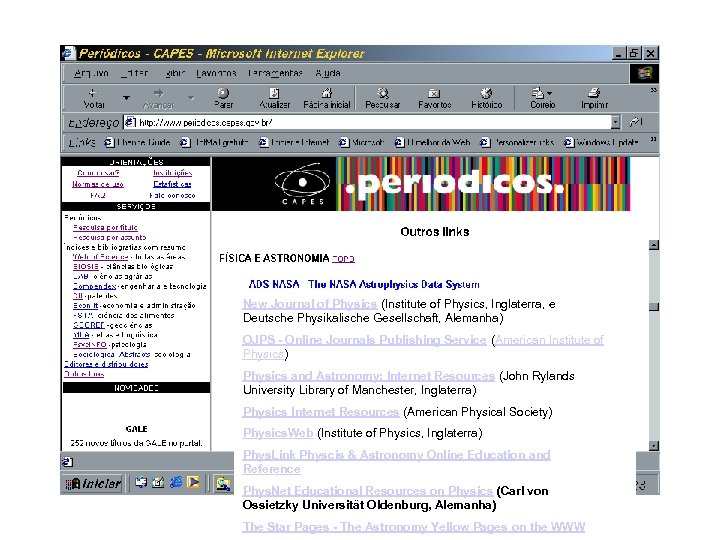Click the Windows logo throbber icon
Image resolution: width=720 pixels, height=540 pixels.
[644, 73]
